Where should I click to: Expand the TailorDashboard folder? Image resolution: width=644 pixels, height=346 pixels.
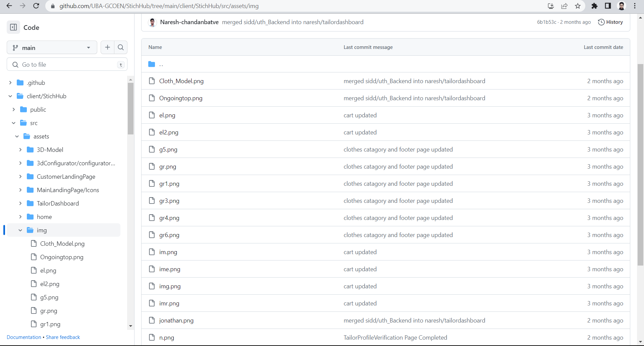(20, 203)
